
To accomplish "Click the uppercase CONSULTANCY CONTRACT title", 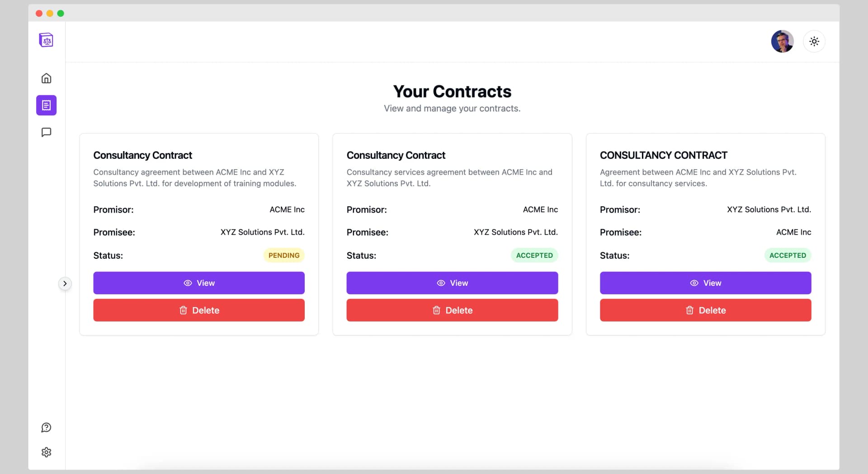I will (x=663, y=155).
